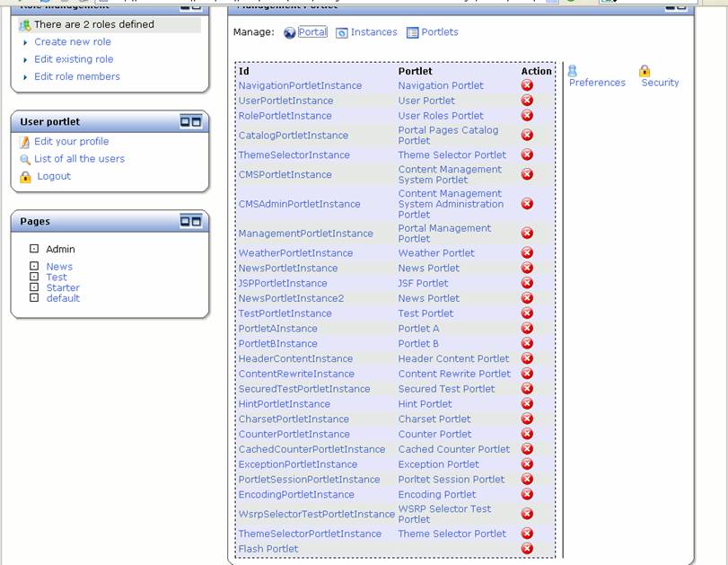
Task: Delete the ThemeSelectorInstance row
Action: [x=527, y=154]
